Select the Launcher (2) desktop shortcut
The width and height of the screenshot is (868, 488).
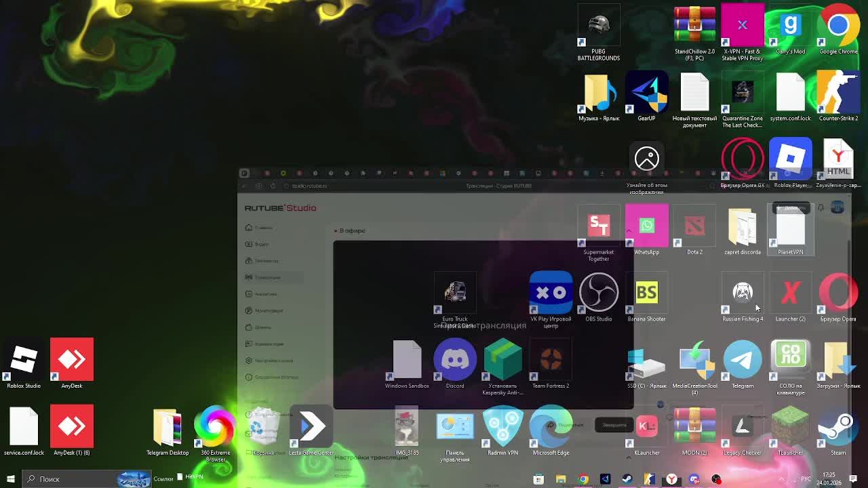pos(791,293)
